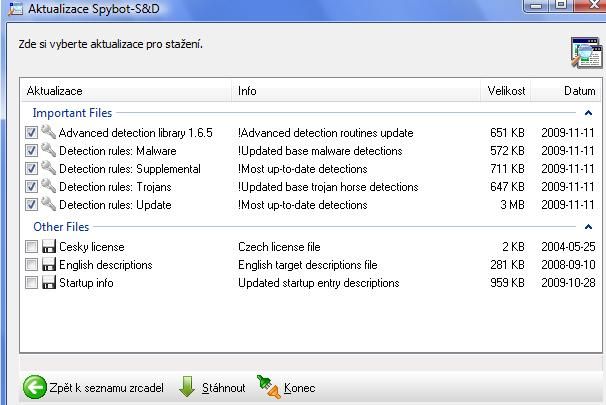This screenshot has height=405, width=606.
Task: Click the 2008-09-10 date value
Action: tap(568, 265)
